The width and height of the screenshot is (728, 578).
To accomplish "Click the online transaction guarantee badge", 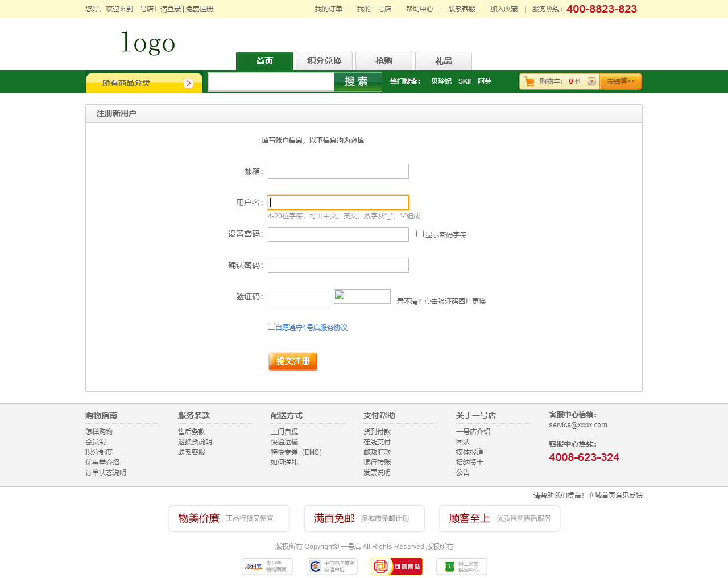I will 461,566.
